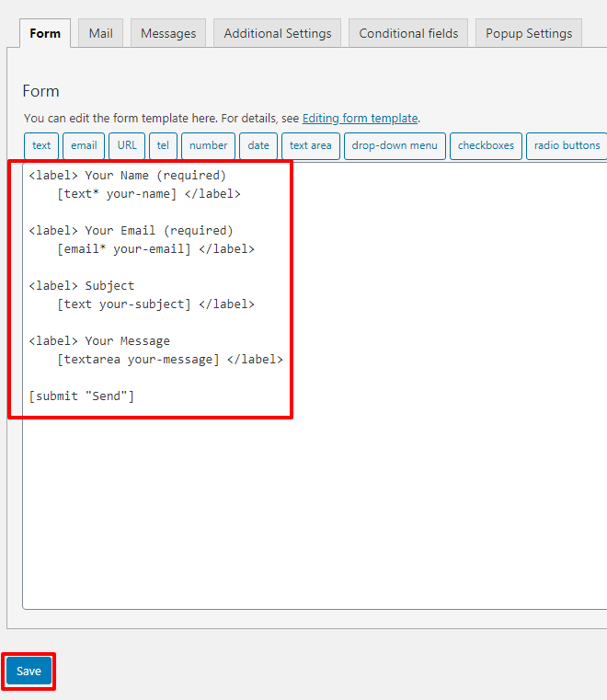Add a drop-down menu tag

(395, 145)
